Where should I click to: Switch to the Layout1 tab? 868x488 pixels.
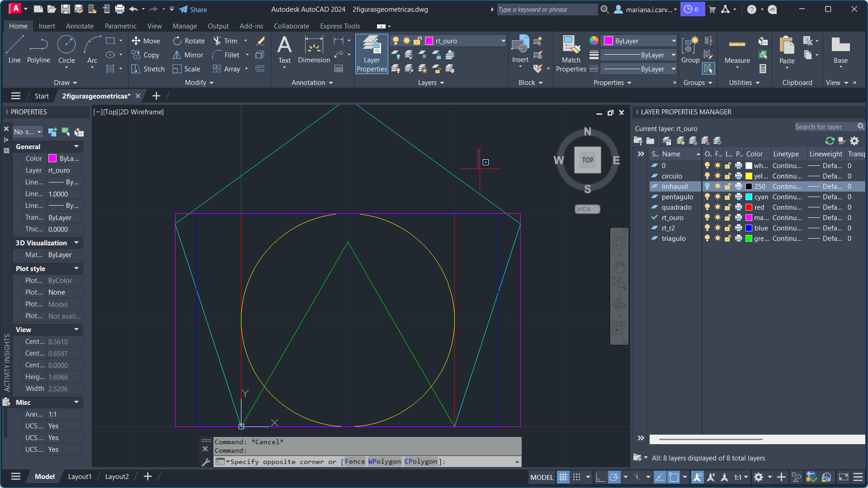click(80, 476)
